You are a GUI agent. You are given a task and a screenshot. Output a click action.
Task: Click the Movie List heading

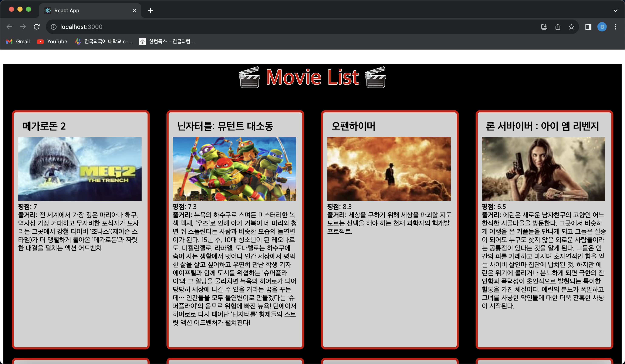(312, 77)
